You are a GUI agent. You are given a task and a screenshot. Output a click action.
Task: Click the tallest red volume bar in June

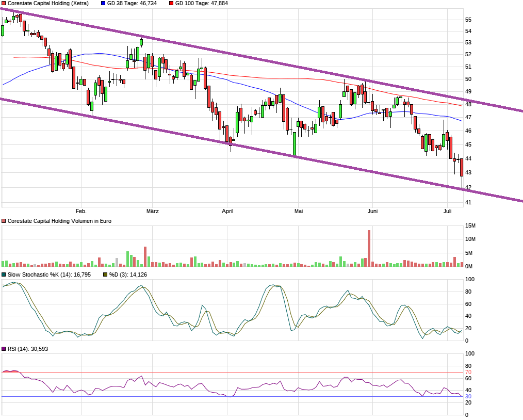click(369, 248)
